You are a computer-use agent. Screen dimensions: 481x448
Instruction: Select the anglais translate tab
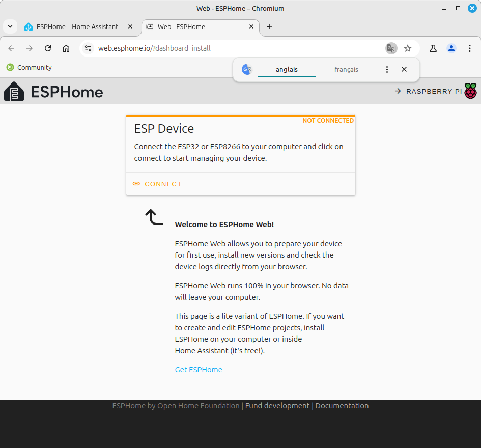pyautogui.click(x=287, y=70)
